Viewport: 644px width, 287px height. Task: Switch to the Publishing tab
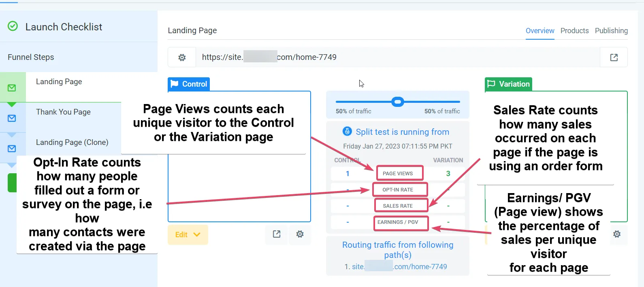coord(611,31)
